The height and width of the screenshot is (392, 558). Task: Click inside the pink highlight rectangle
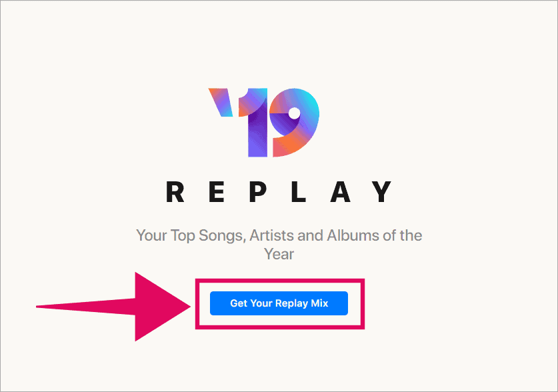278,303
